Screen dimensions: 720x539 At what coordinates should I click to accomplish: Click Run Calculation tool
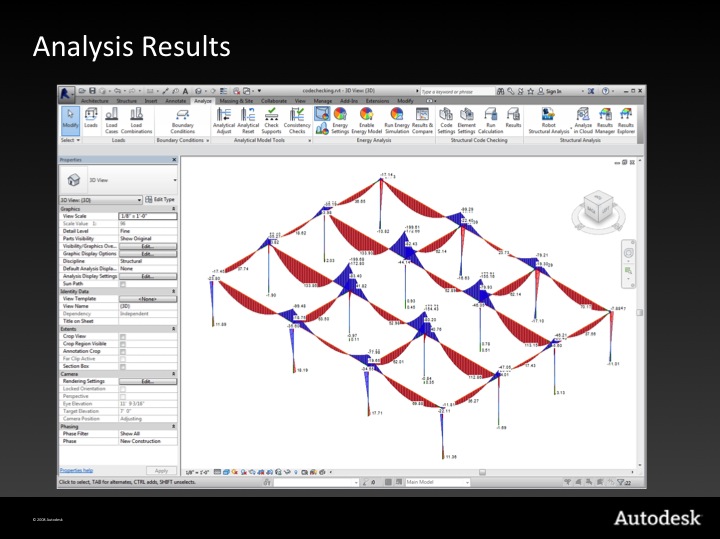tap(490, 121)
